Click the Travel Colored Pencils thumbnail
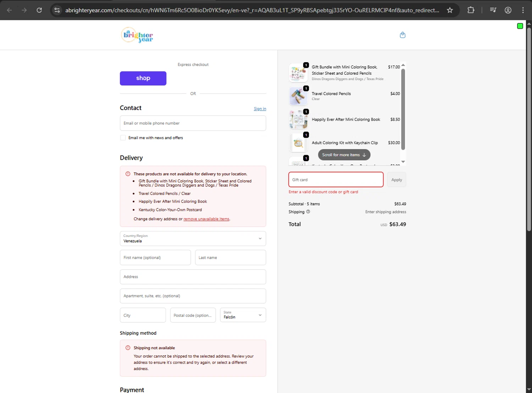Screen dimensions: 532x393 coord(298,96)
